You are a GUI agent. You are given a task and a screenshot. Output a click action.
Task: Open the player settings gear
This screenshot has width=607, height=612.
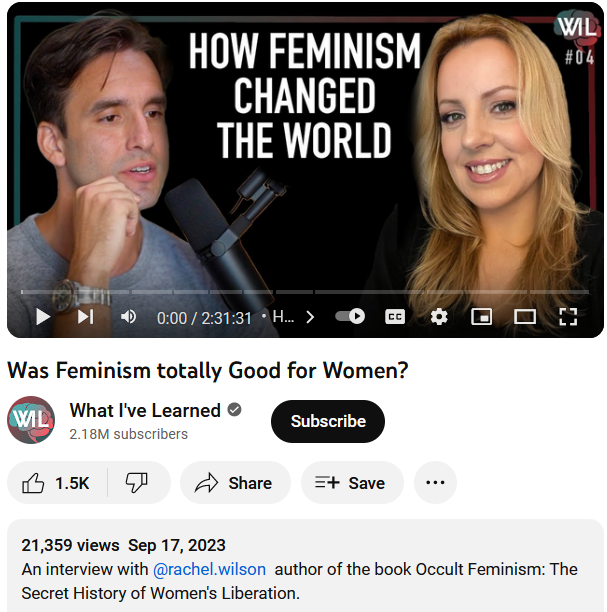439,317
